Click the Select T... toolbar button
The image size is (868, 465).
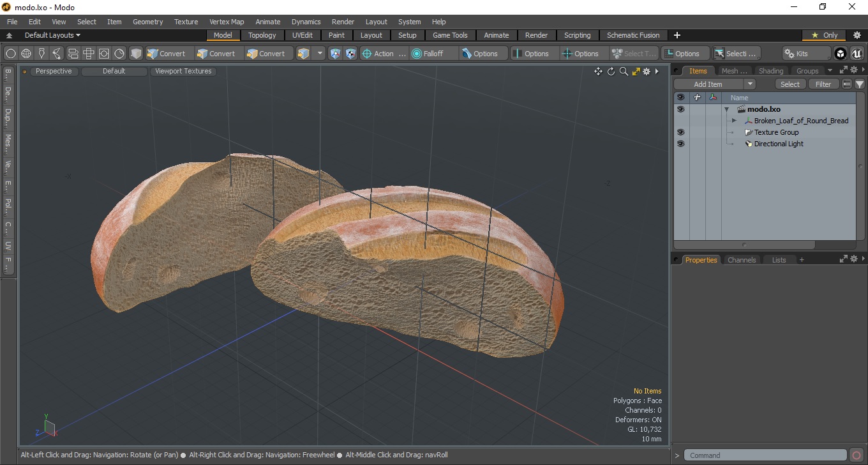pyautogui.click(x=634, y=54)
